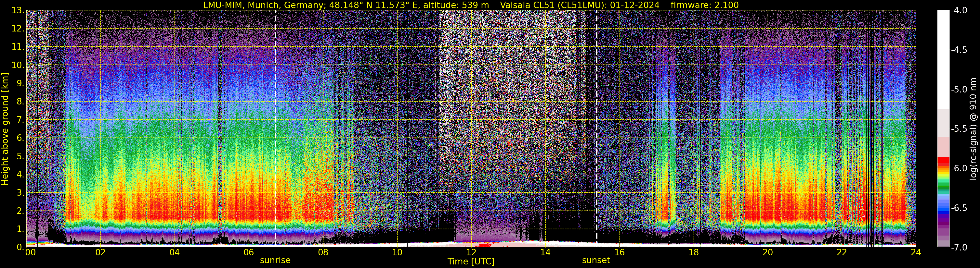
Task: Click the '-7.0' colorbar tick label
Action: click(x=959, y=248)
